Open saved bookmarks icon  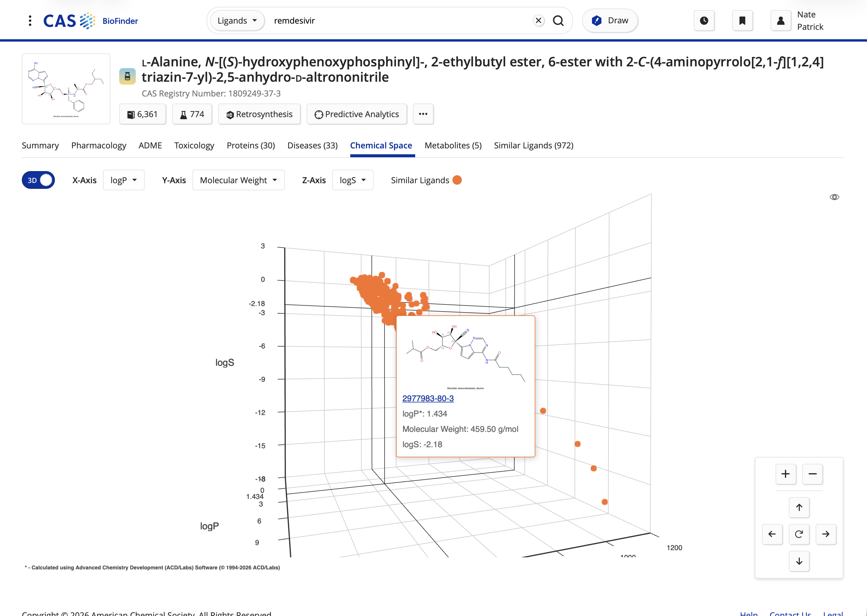tap(742, 20)
